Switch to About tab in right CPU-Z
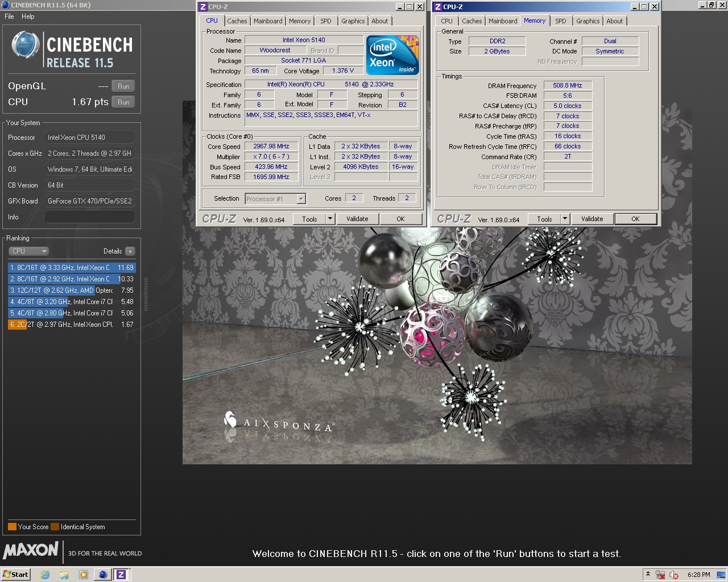 pyautogui.click(x=615, y=21)
